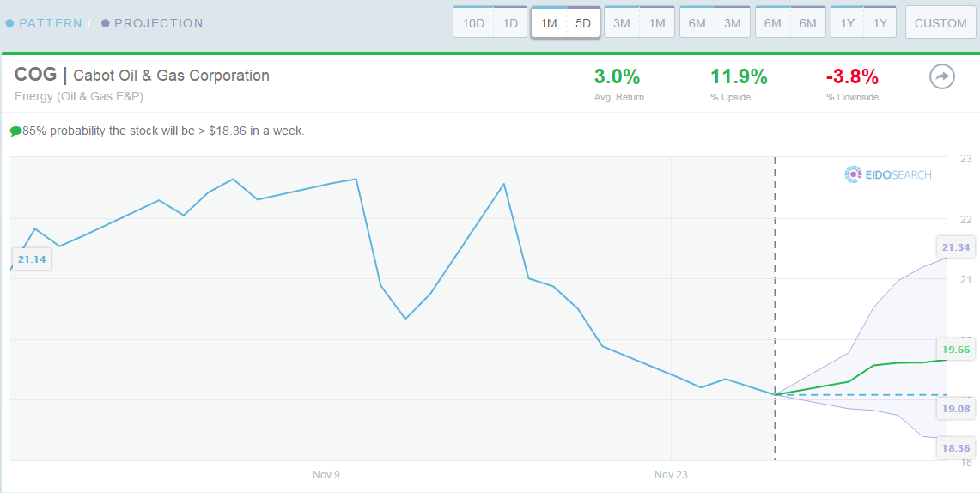This screenshot has width=980, height=493.
Task: Click the blue PATTERN legend dot
Action: pos(10,24)
